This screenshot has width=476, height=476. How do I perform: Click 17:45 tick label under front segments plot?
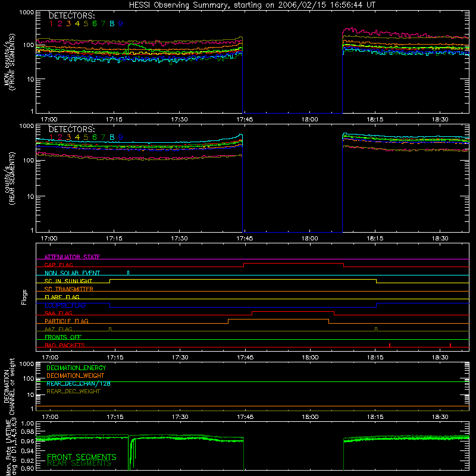click(x=245, y=120)
